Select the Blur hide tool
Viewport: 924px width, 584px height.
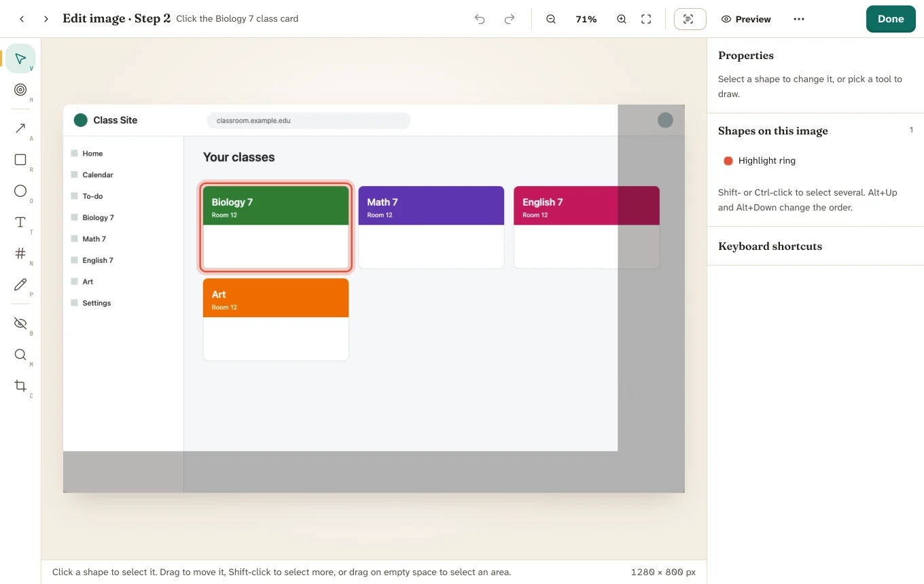click(20, 323)
